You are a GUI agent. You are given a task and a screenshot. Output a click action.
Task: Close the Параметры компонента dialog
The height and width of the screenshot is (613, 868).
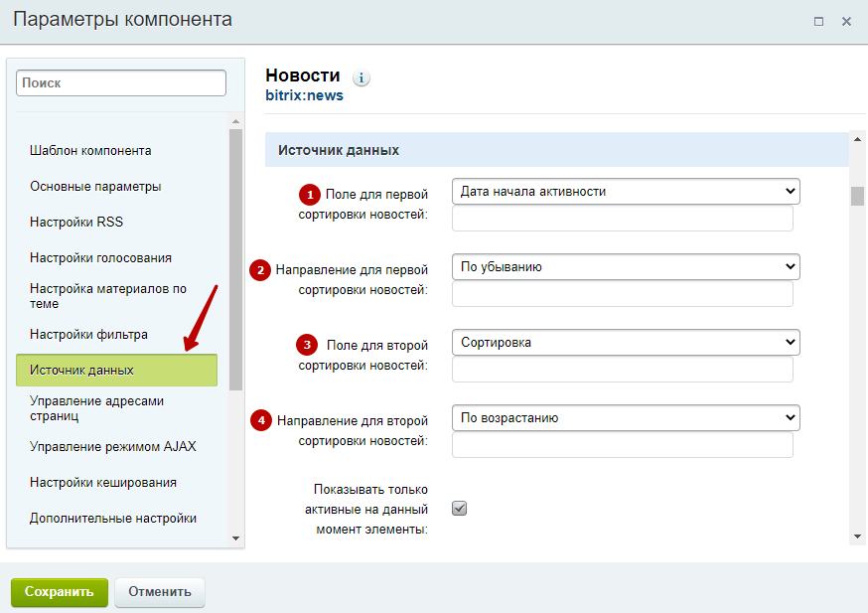tap(846, 22)
